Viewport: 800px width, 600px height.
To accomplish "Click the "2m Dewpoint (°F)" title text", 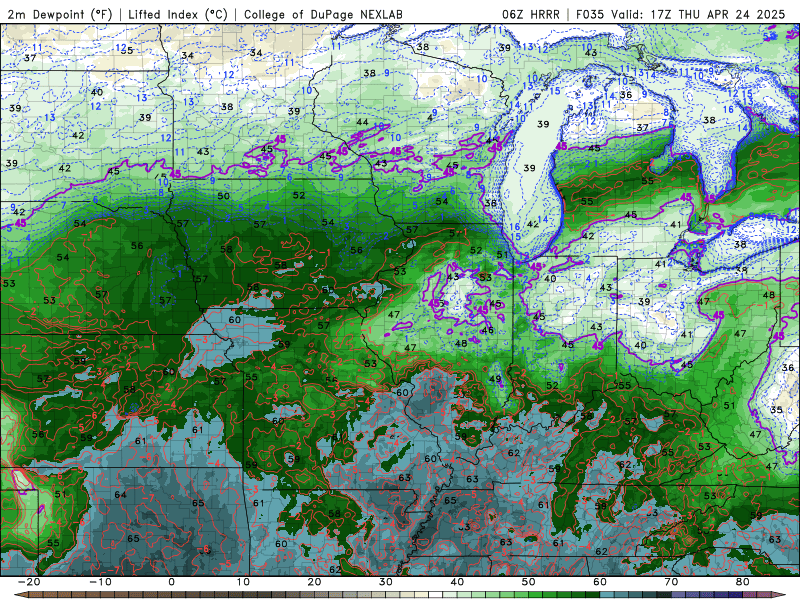I will pos(60,14).
